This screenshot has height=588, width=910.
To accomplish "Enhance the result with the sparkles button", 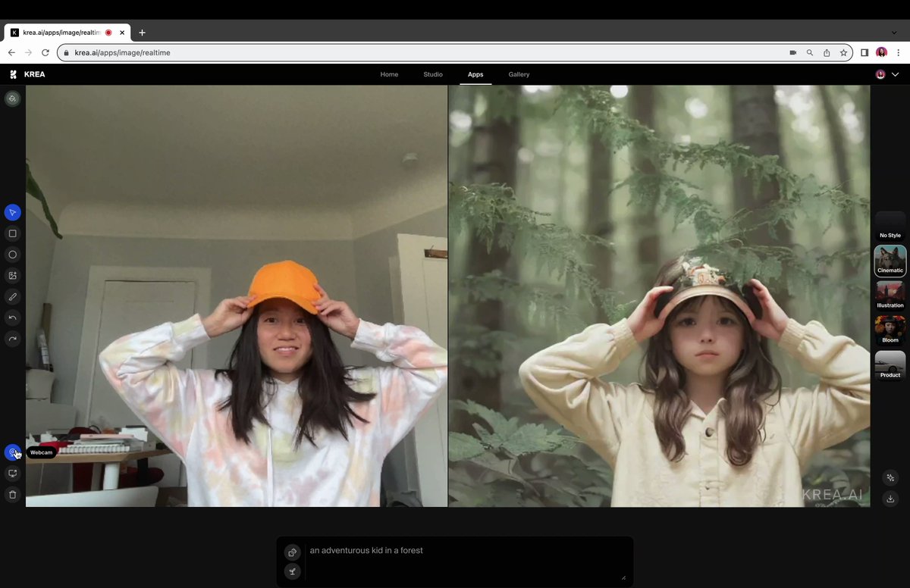I will (x=890, y=478).
